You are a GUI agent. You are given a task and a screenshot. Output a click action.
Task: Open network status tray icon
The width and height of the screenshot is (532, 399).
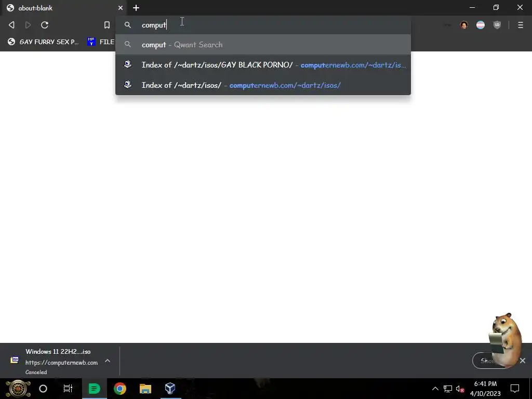pos(448,389)
